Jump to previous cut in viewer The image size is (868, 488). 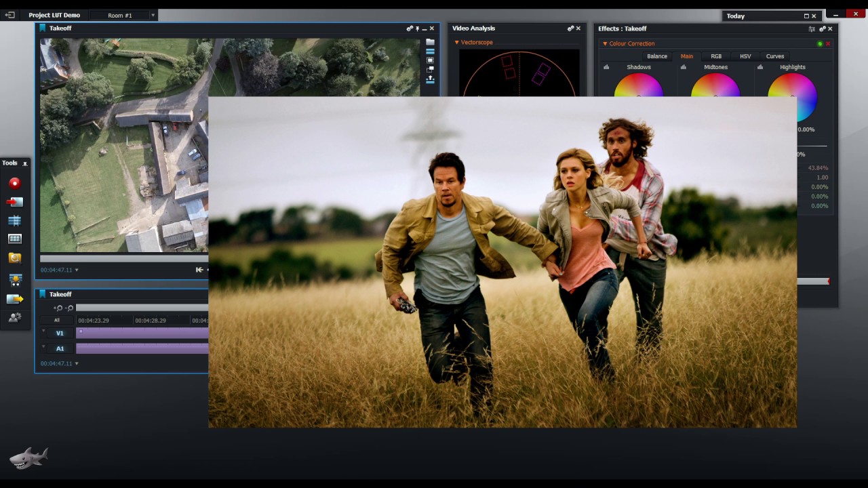[x=199, y=270]
